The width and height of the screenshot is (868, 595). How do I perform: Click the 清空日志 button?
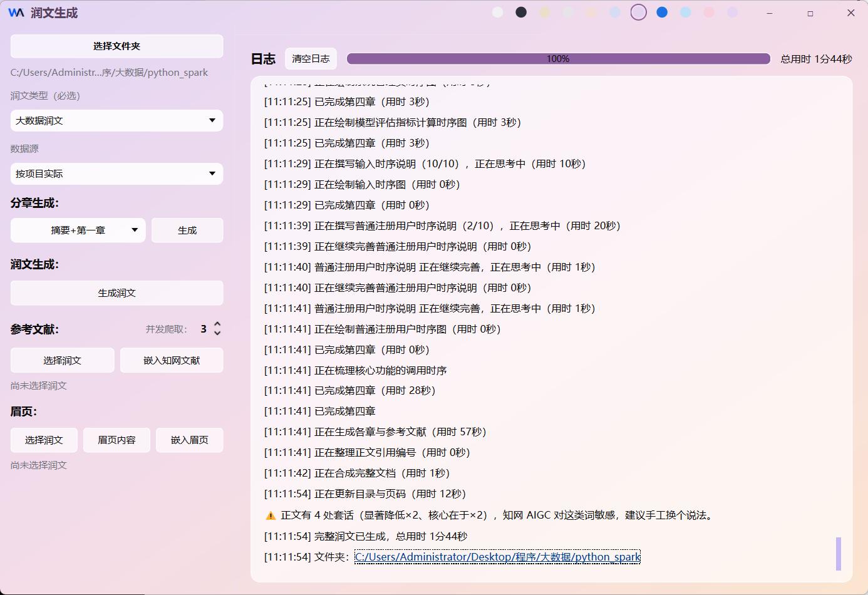tap(311, 58)
